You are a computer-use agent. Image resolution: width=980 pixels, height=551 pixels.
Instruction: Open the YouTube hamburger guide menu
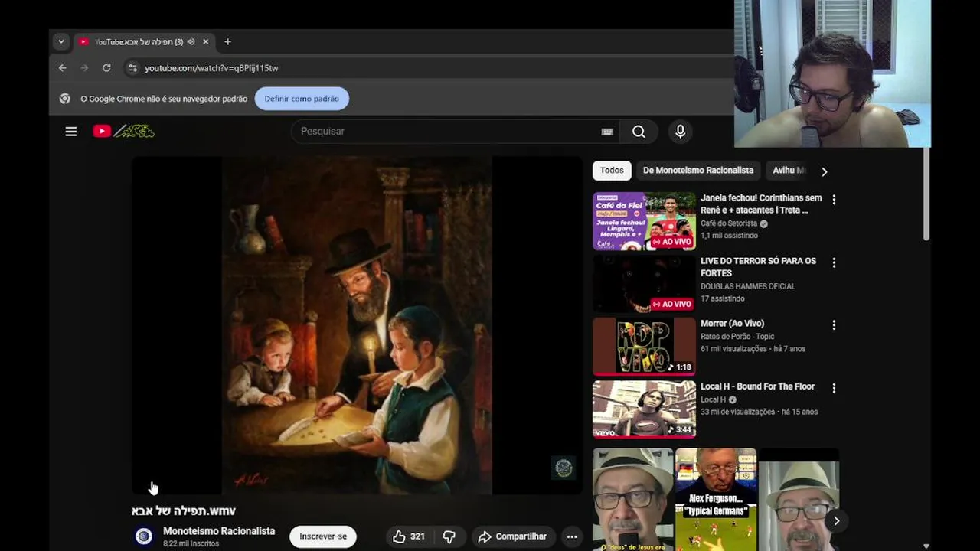tap(70, 132)
